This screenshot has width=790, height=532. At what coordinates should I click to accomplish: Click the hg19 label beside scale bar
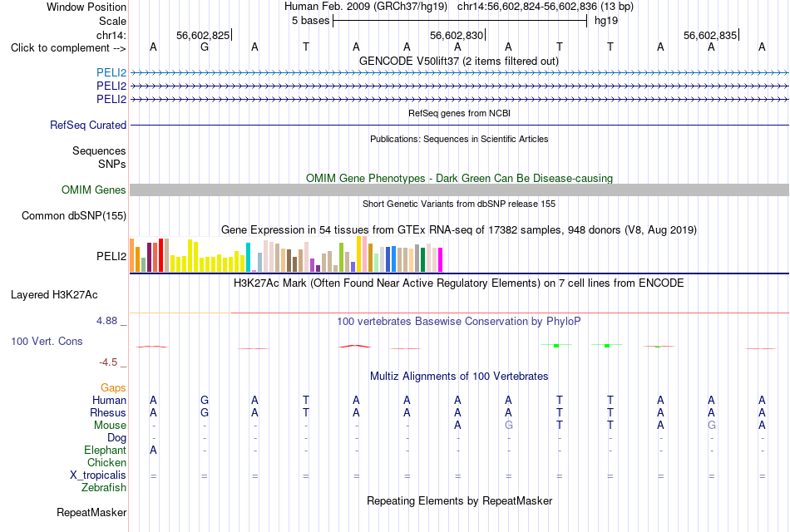(x=606, y=21)
